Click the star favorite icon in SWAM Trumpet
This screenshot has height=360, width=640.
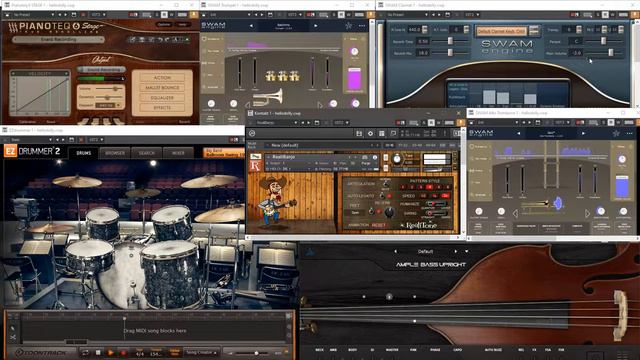(348, 26)
